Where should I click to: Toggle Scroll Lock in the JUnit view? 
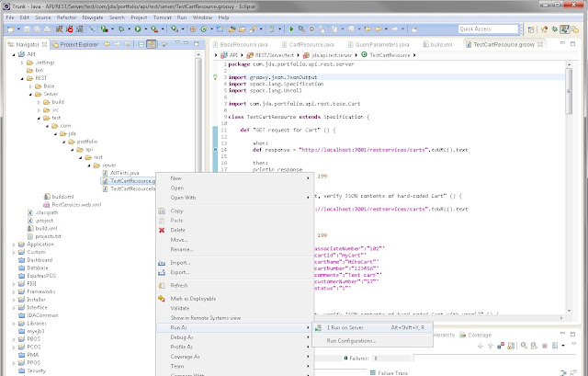click(x=511, y=346)
